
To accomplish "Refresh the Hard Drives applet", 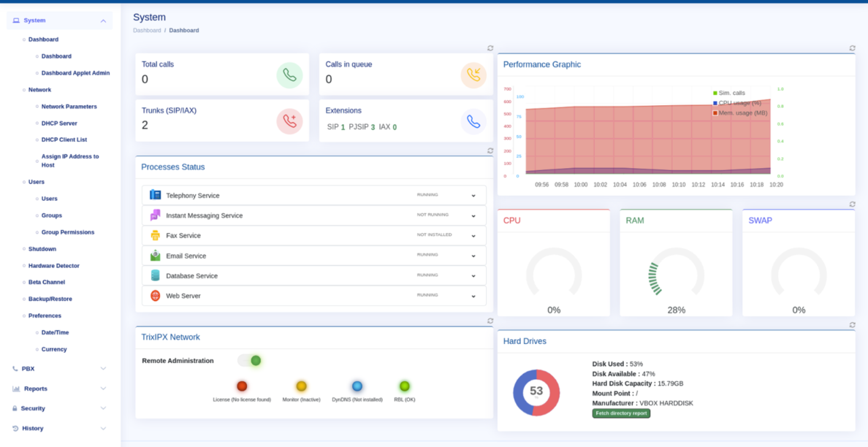I will click(852, 325).
